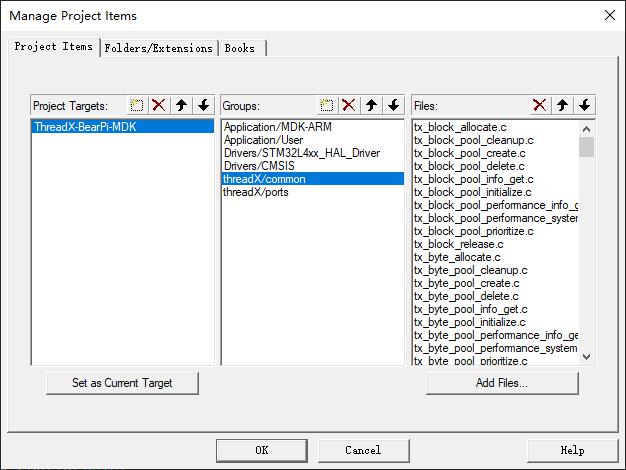Create a new Project Target
Screen dimensions: 626x470
[x=137, y=105]
